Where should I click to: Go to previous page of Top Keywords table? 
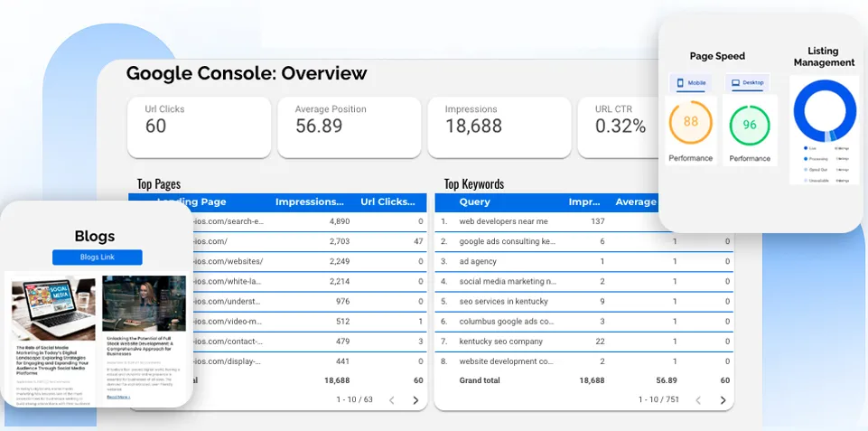pyautogui.click(x=698, y=400)
